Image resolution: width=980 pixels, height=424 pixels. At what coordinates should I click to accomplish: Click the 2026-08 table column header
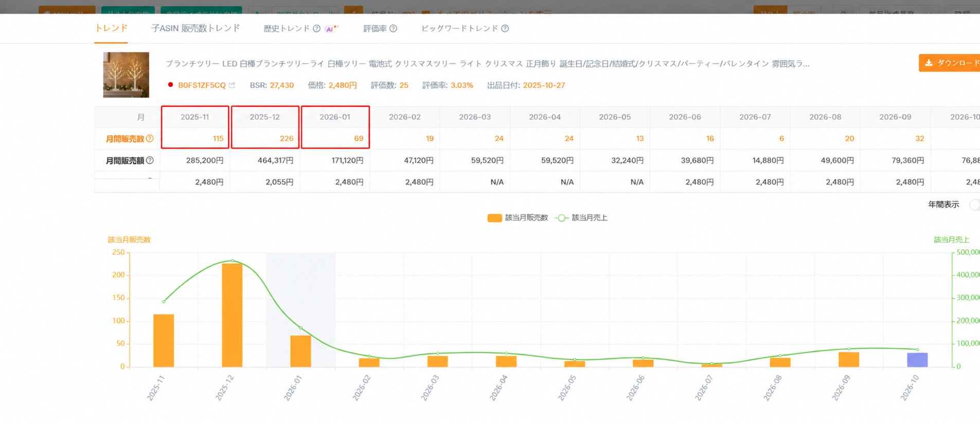pyautogui.click(x=825, y=117)
